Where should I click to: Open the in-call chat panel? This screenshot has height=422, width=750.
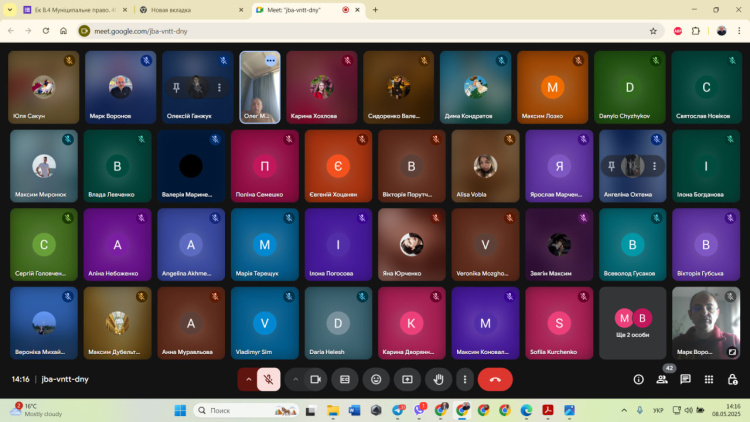686,380
